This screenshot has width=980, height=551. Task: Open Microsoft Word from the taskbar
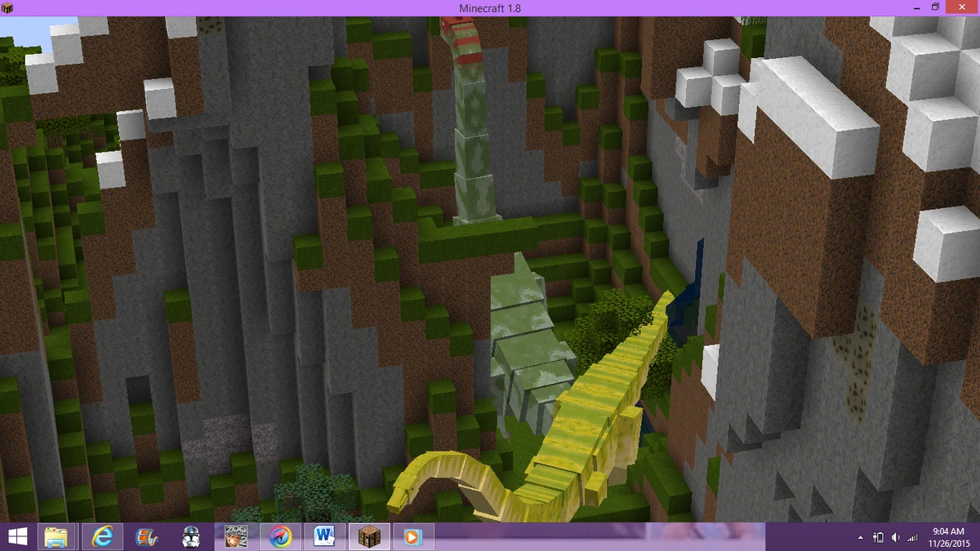tap(325, 537)
